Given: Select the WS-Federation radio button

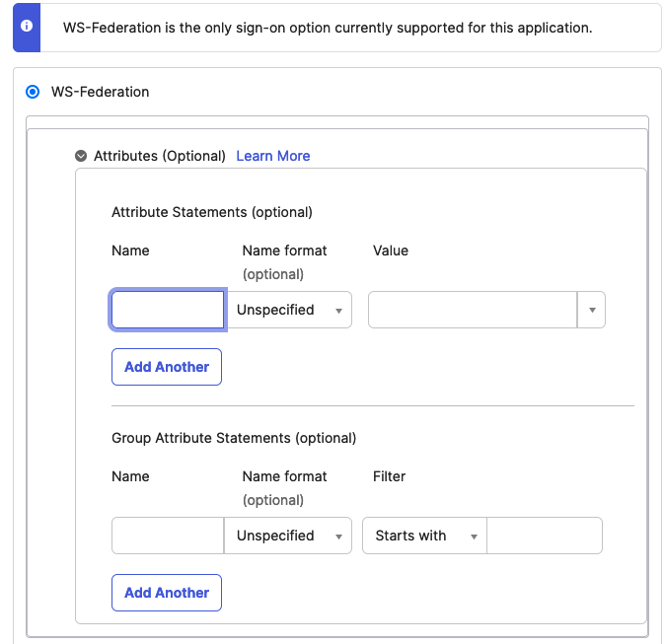Looking at the screenshot, I should (x=33, y=92).
